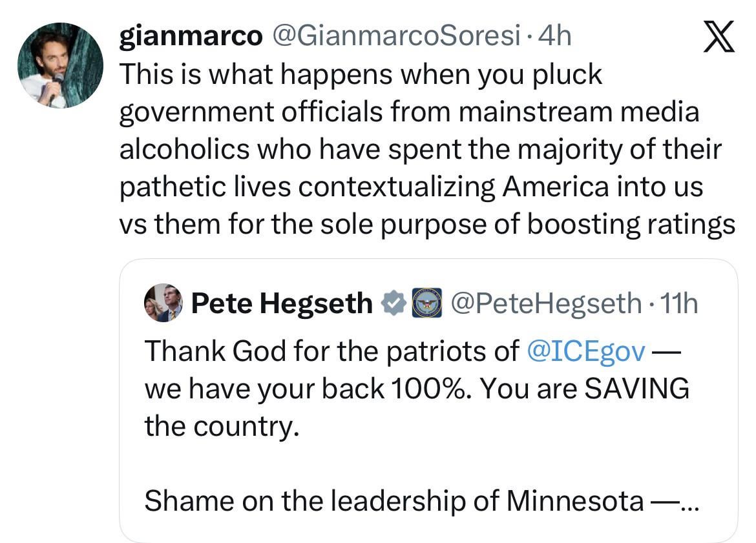
Task: Click the word "SAVING" in the quoted tweet
Action: [636, 389]
